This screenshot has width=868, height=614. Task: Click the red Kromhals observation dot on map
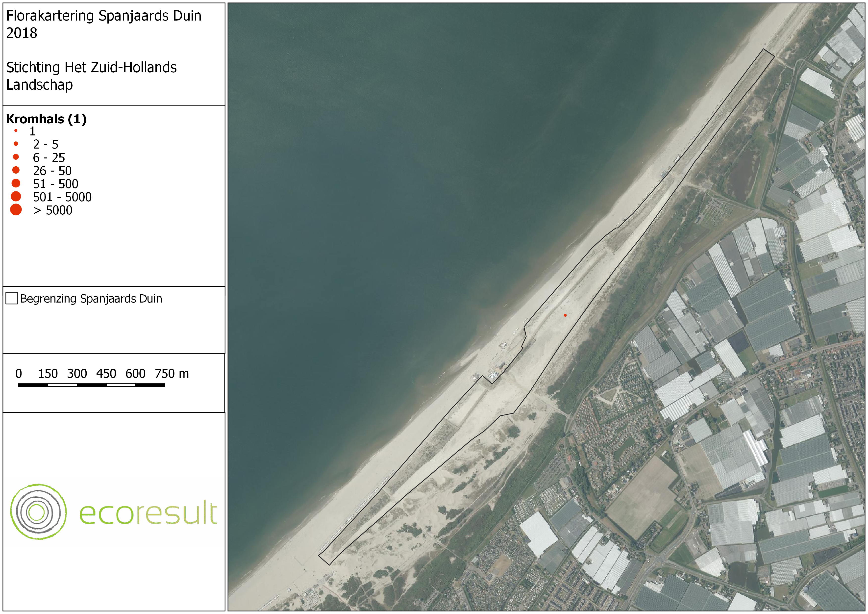[x=565, y=315]
